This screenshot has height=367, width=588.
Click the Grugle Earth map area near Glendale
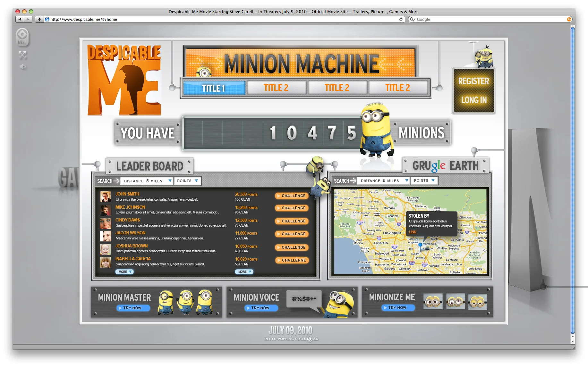392,216
